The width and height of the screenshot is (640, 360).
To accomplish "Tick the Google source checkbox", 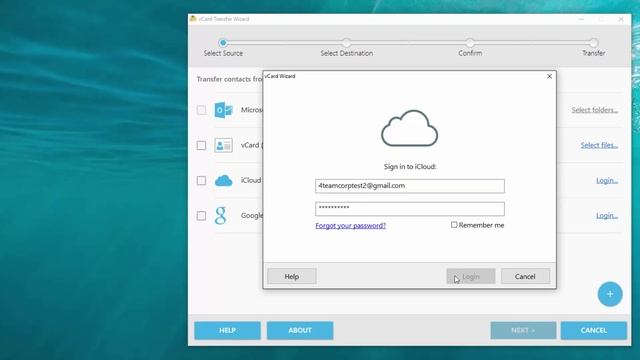I will (201, 216).
